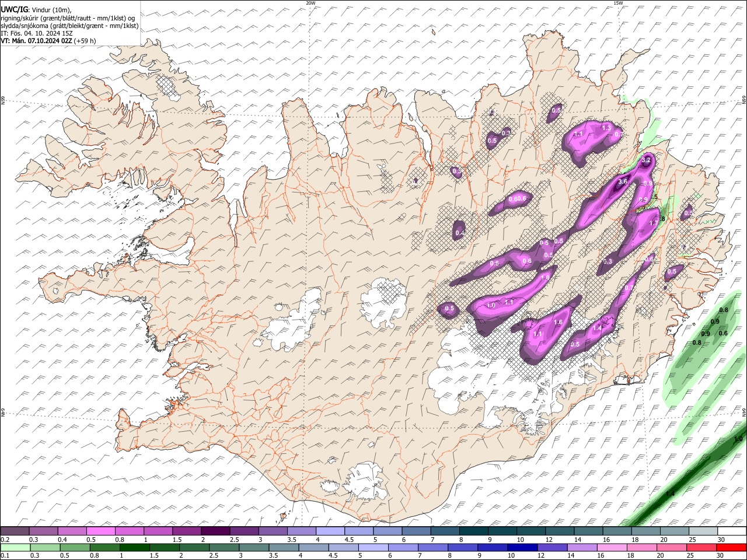Click the 0.4 label in snow legend
This screenshot has width=747, height=560.
click(x=62, y=540)
